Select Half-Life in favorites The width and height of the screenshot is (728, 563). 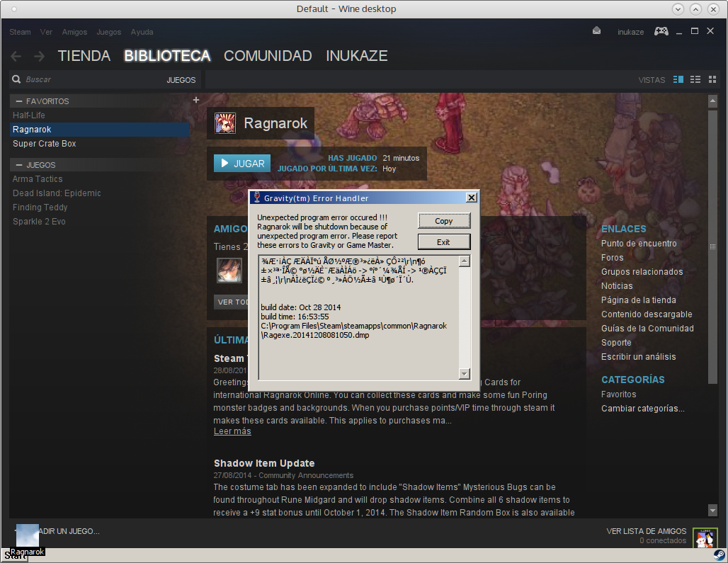coord(99,115)
